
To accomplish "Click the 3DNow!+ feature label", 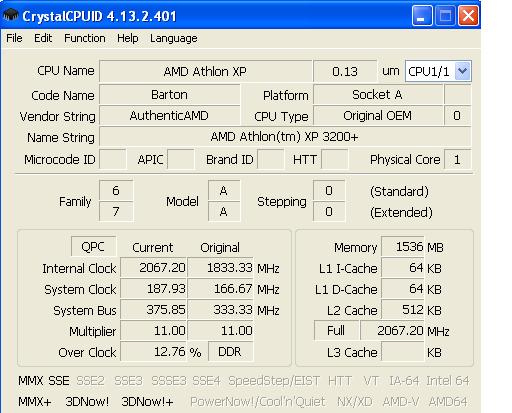I will [x=147, y=402].
